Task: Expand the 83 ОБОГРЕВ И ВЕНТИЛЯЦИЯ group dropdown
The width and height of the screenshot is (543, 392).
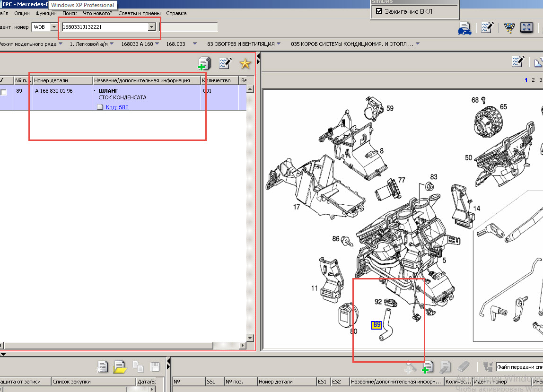Action: coord(279,44)
